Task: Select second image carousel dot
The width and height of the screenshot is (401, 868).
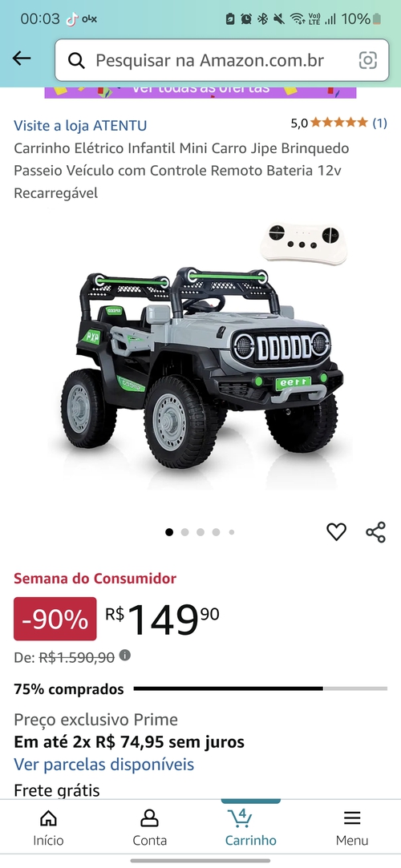Action: tap(185, 532)
